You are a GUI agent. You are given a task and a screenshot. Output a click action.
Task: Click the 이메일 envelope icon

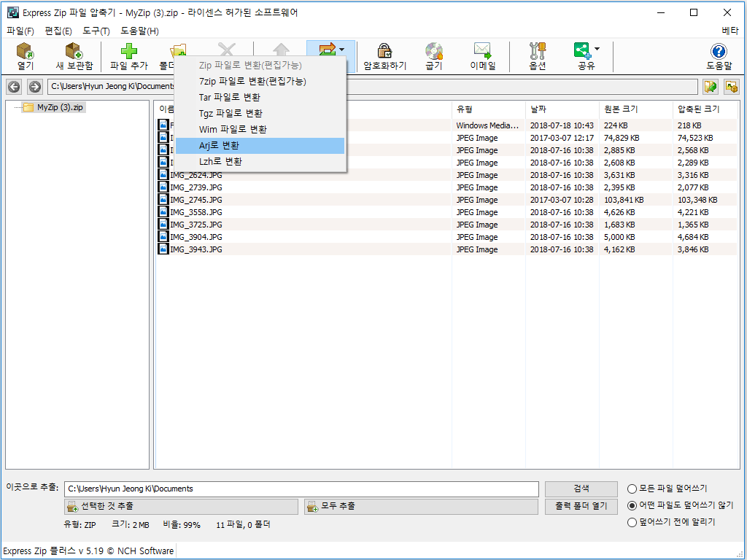click(483, 50)
